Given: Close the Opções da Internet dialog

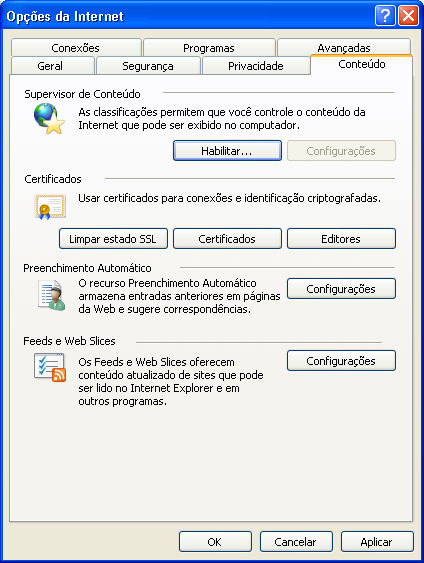Looking at the screenshot, I should click(x=408, y=16).
